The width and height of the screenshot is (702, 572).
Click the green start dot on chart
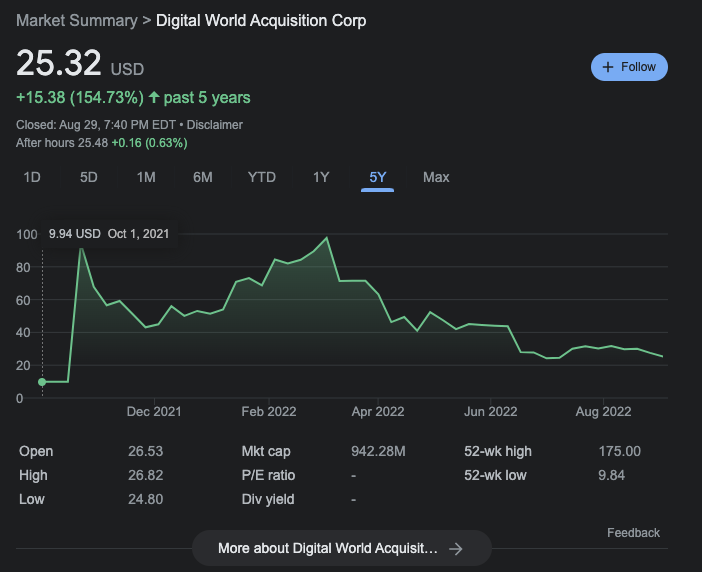42,381
